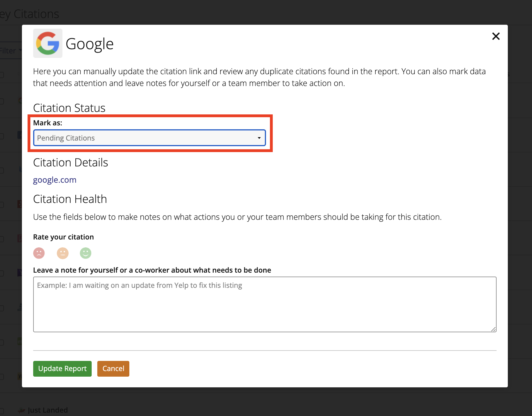
Task: Open the Pending Citations status dropdown
Action: tap(149, 138)
